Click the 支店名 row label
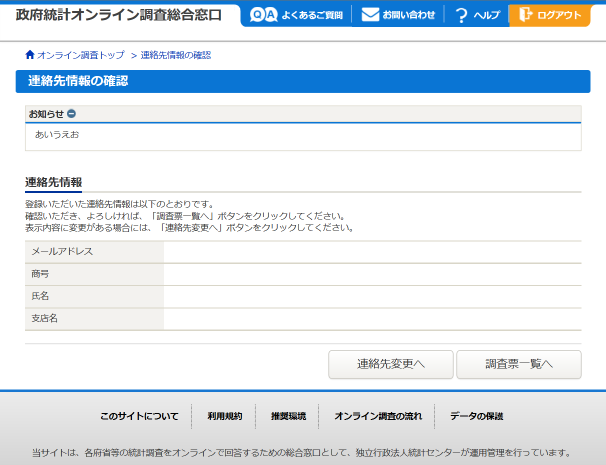This screenshot has width=606, height=465. pyautogui.click(x=44, y=319)
